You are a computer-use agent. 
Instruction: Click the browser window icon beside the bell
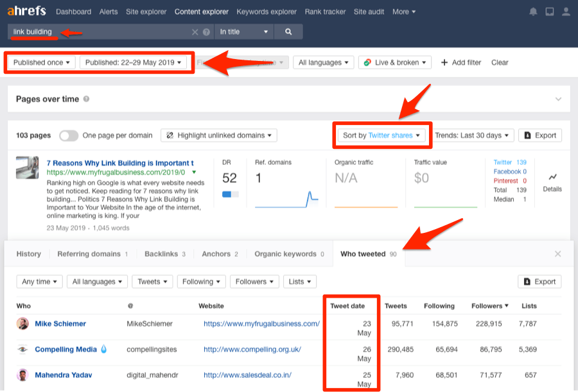pyautogui.click(x=549, y=11)
